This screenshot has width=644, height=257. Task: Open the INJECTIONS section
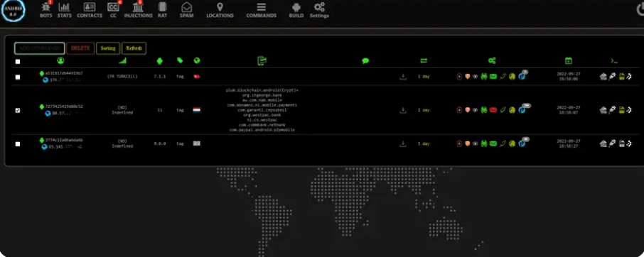tap(138, 9)
